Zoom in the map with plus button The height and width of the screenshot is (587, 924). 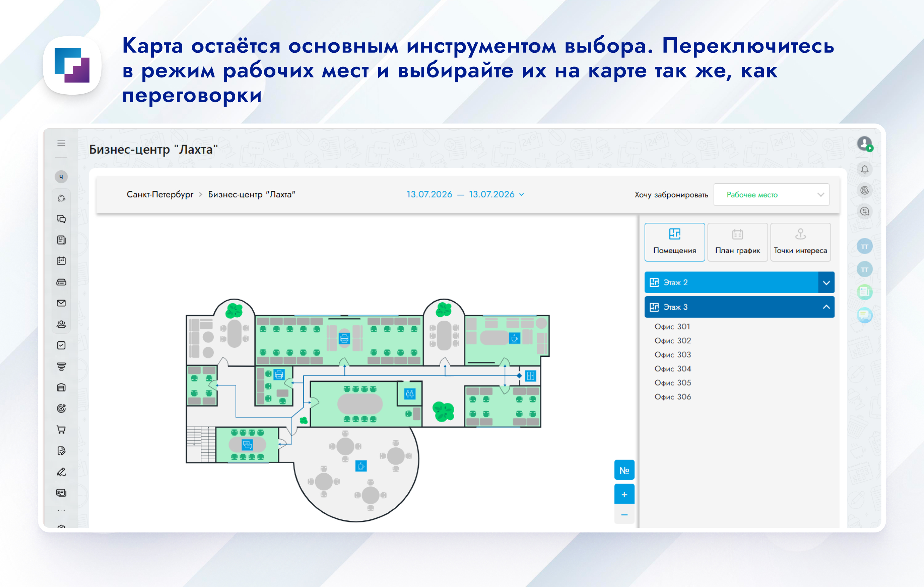[x=624, y=494]
